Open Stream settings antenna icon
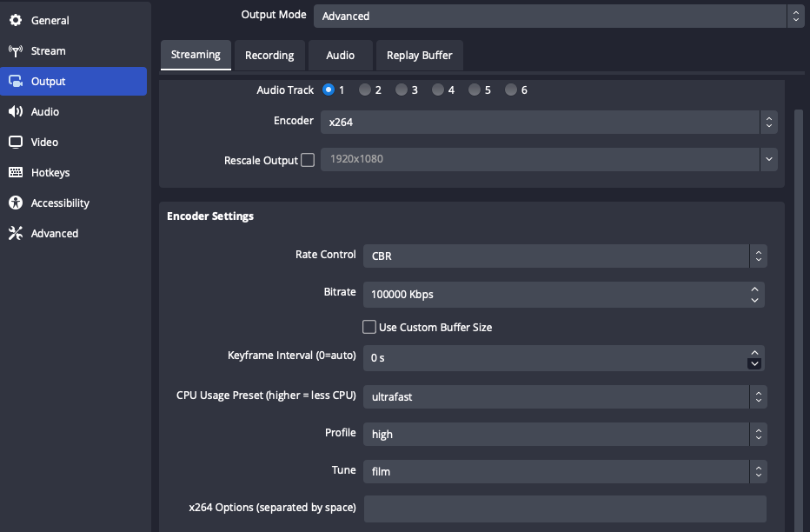Image resolution: width=810 pixels, height=532 pixels. coord(15,50)
